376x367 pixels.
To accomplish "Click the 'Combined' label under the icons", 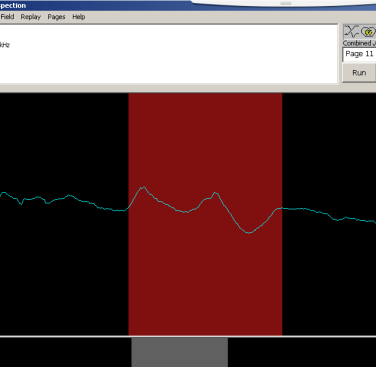I will tap(357, 43).
